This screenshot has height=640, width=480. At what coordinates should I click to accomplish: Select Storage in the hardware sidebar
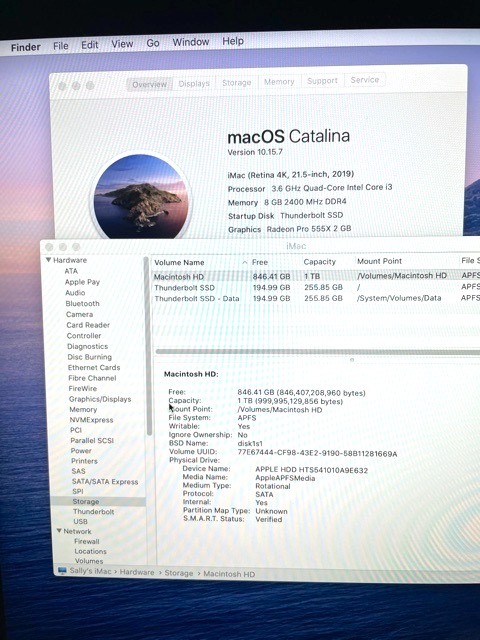click(98, 501)
